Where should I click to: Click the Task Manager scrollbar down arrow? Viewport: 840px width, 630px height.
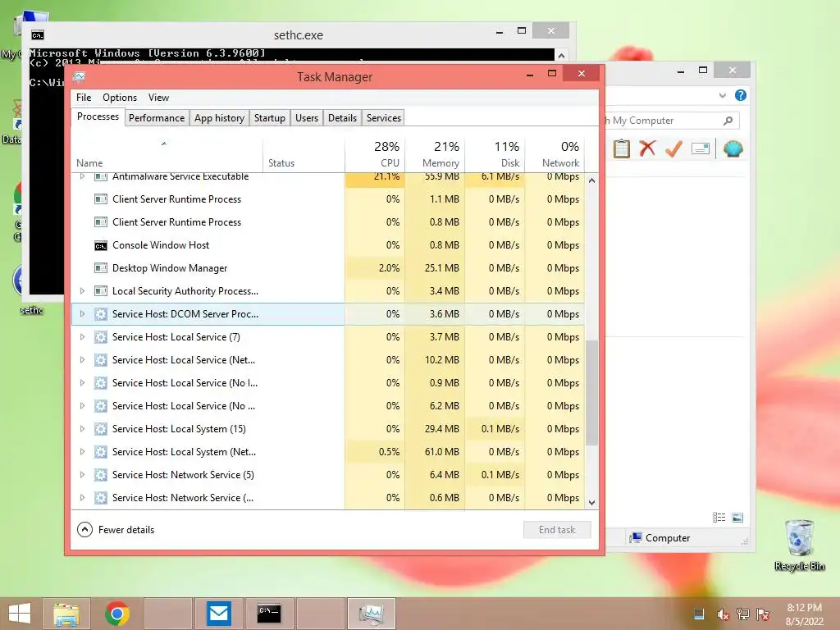[591, 503]
